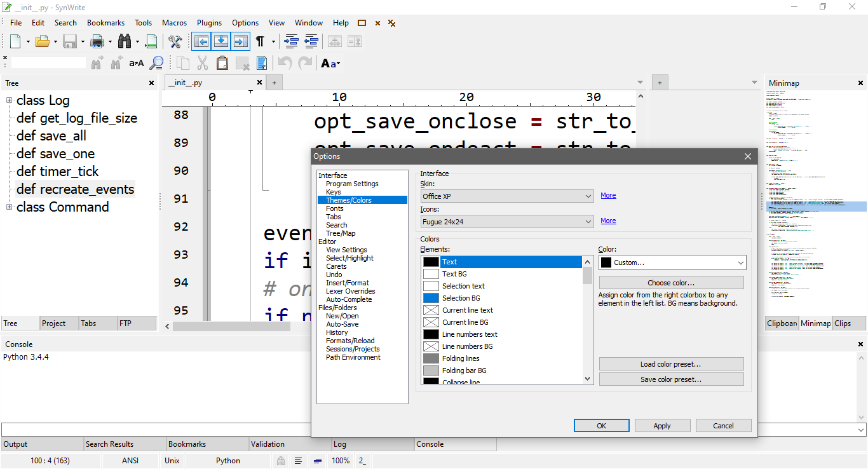
Task: Switch to the Clips tab in right panel
Action: pyautogui.click(x=850, y=323)
